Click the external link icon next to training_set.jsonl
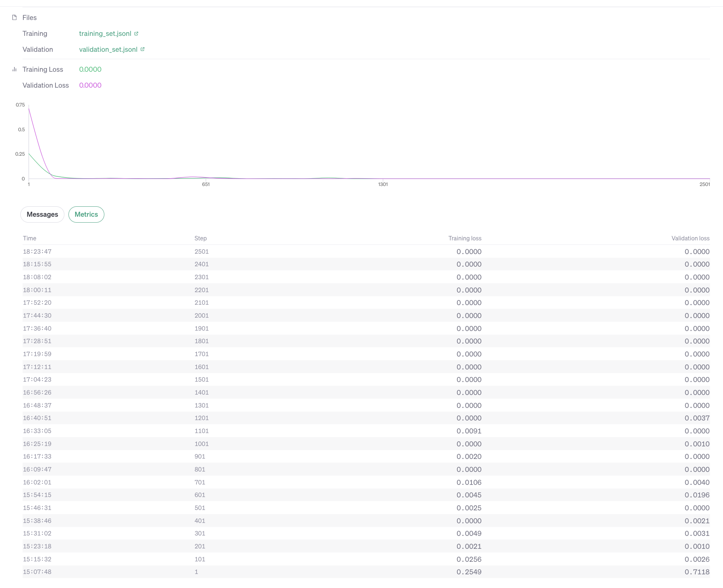723x588 pixels. (x=136, y=34)
